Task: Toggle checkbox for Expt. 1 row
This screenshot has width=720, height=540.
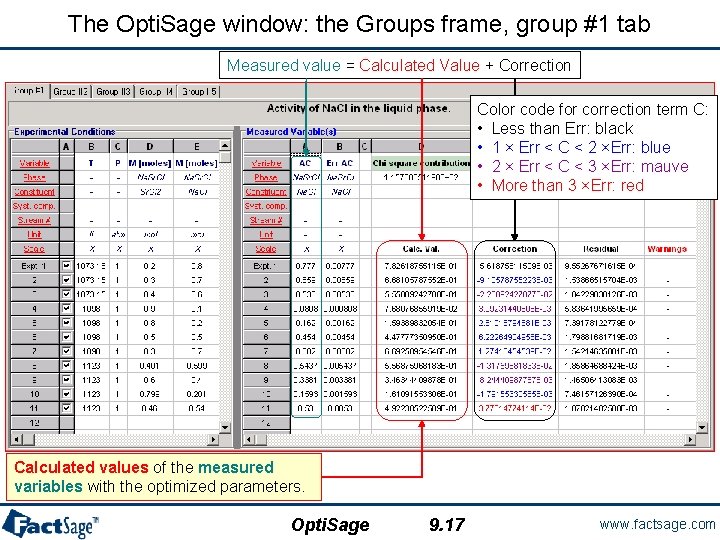Action: point(66,266)
